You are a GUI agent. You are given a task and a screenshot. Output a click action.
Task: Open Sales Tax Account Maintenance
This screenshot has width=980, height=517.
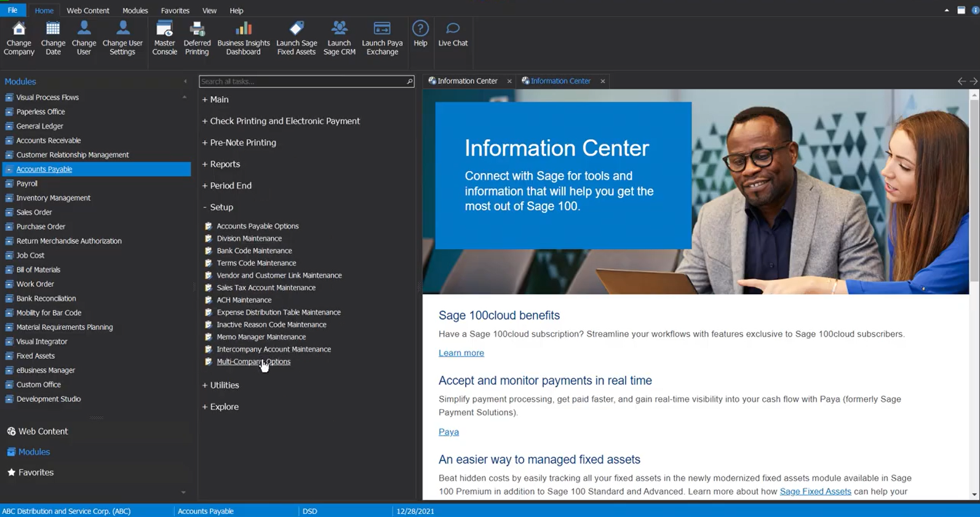coord(266,287)
